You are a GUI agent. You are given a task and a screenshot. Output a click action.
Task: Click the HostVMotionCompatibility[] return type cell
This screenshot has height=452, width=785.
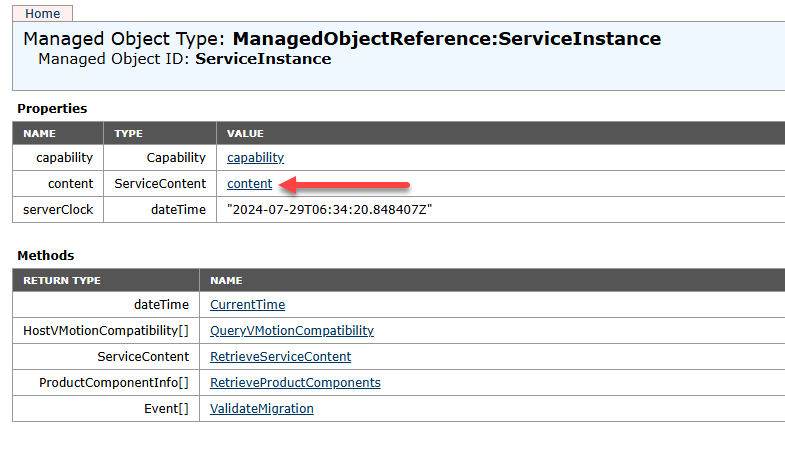[x=106, y=331]
